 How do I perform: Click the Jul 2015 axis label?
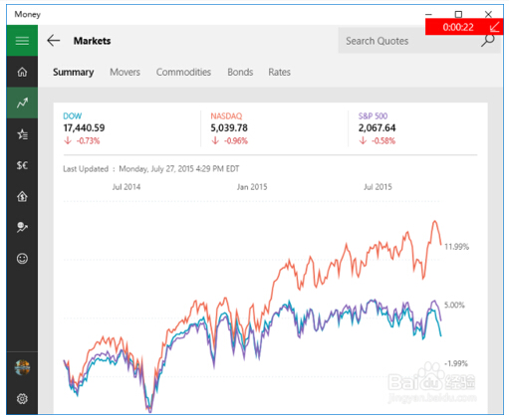pyautogui.click(x=378, y=187)
